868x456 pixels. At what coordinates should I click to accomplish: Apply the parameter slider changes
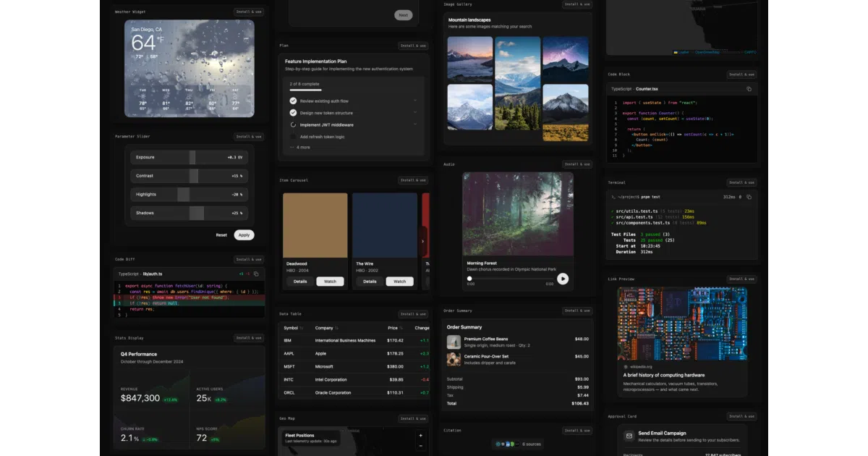(x=244, y=235)
